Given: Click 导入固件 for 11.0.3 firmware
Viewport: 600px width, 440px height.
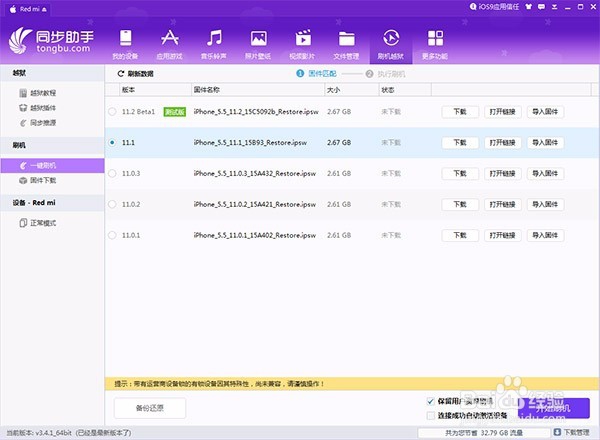Looking at the screenshot, I should tap(545, 173).
